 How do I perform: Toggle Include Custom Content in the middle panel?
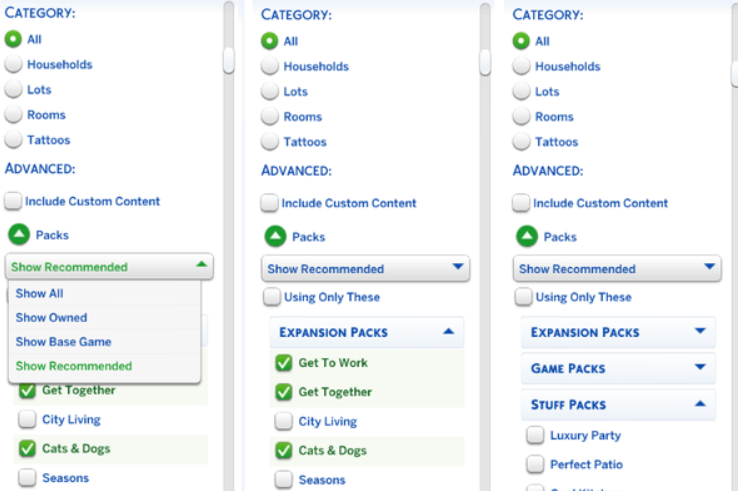coord(269,203)
